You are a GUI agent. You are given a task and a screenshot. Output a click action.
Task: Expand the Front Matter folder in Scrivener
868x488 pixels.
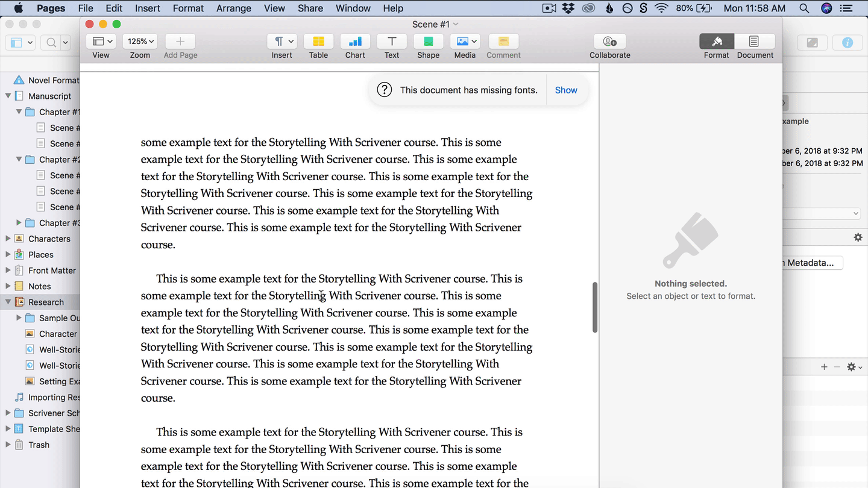[8, 271]
